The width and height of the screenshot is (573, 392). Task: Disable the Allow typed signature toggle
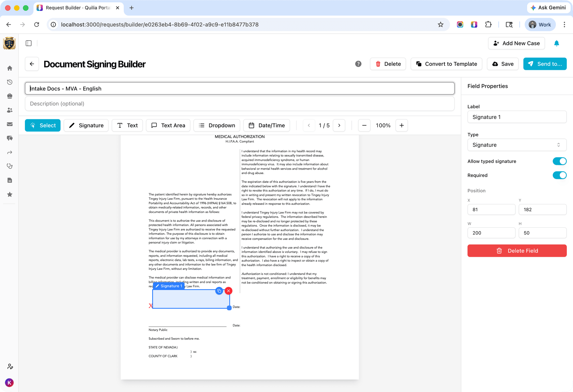click(559, 161)
